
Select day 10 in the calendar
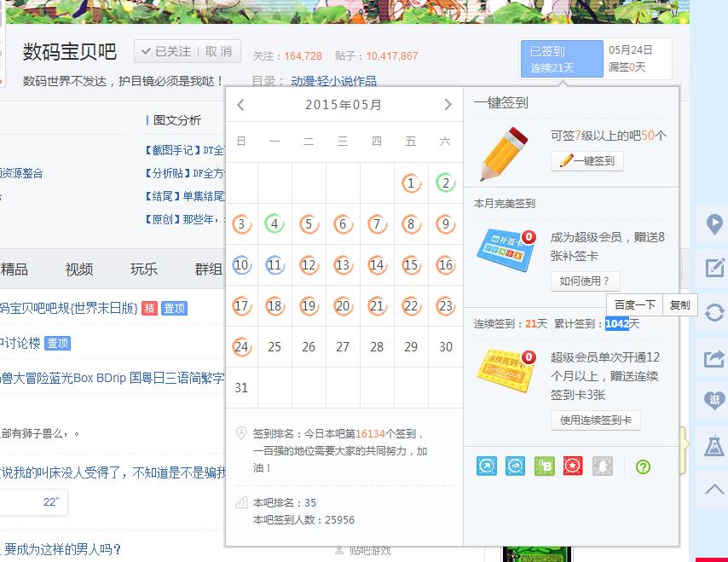coord(241,264)
